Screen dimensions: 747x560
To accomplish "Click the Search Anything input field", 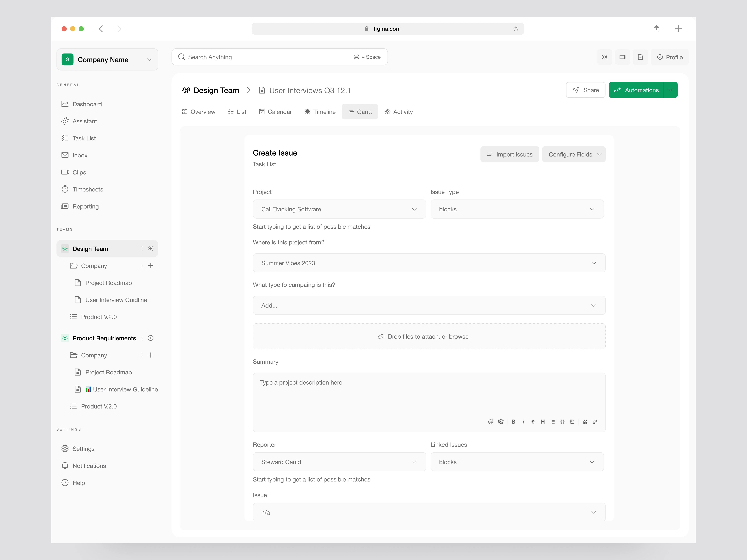I will (x=267, y=57).
